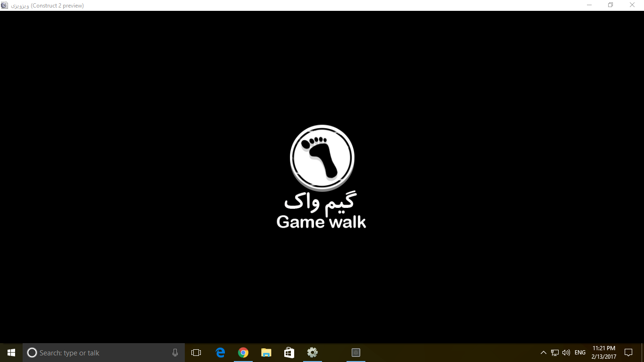This screenshot has width=644, height=362.
Task: Select the preview window taskbar icon
Action: pyautogui.click(x=356, y=353)
